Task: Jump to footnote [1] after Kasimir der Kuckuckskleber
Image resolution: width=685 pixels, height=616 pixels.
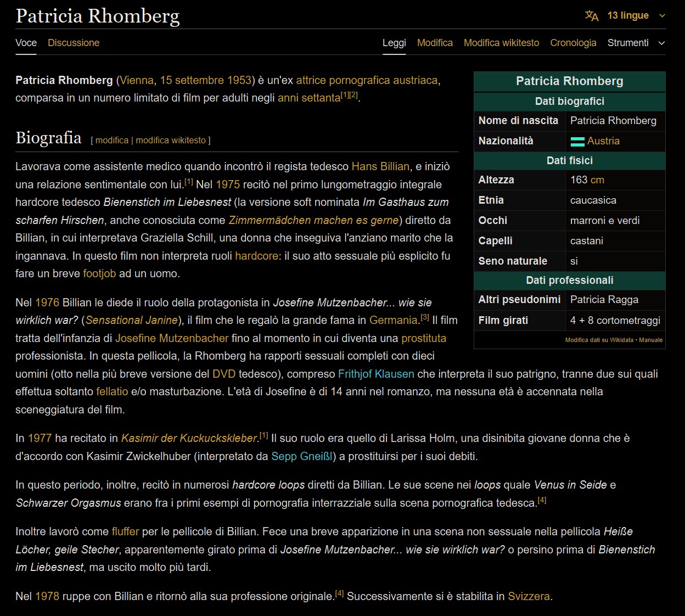Action: click(x=264, y=435)
